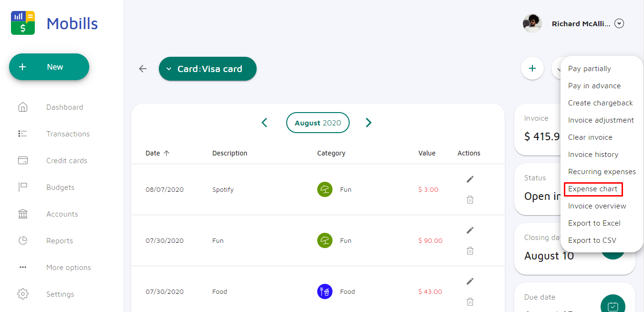Click the trash icon for Food transaction
Viewport: 644px width, 312px height.
click(x=470, y=302)
